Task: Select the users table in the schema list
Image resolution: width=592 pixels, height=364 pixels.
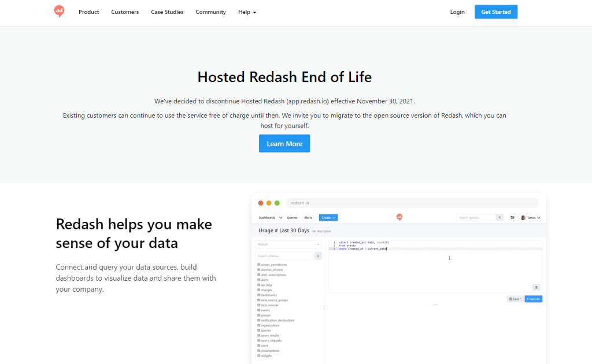Action: tap(264, 346)
